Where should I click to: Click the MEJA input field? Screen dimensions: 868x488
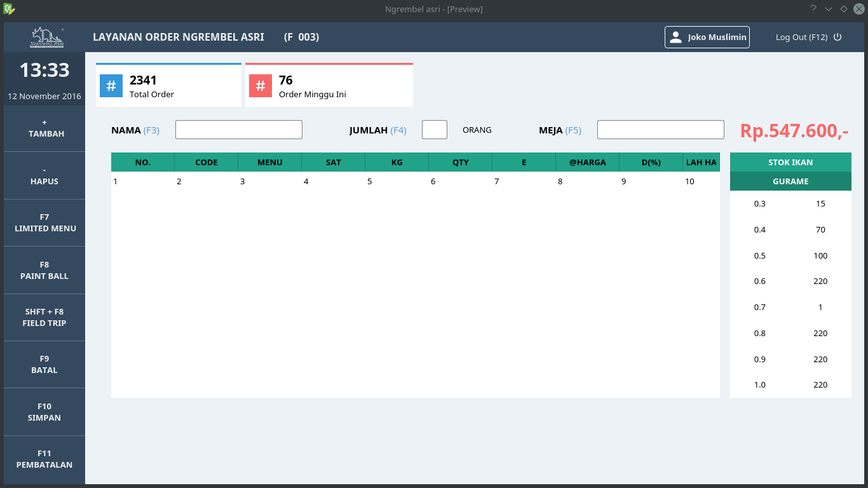click(660, 130)
